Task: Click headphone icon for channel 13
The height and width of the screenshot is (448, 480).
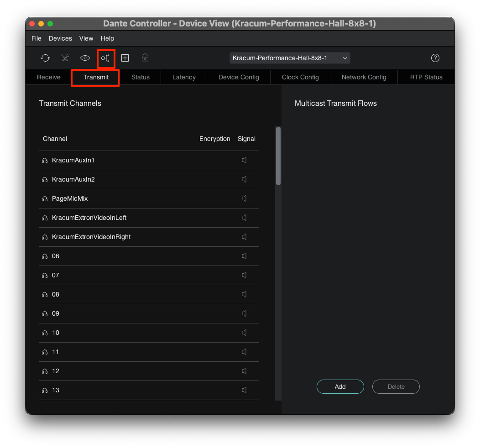Action: [x=45, y=391]
